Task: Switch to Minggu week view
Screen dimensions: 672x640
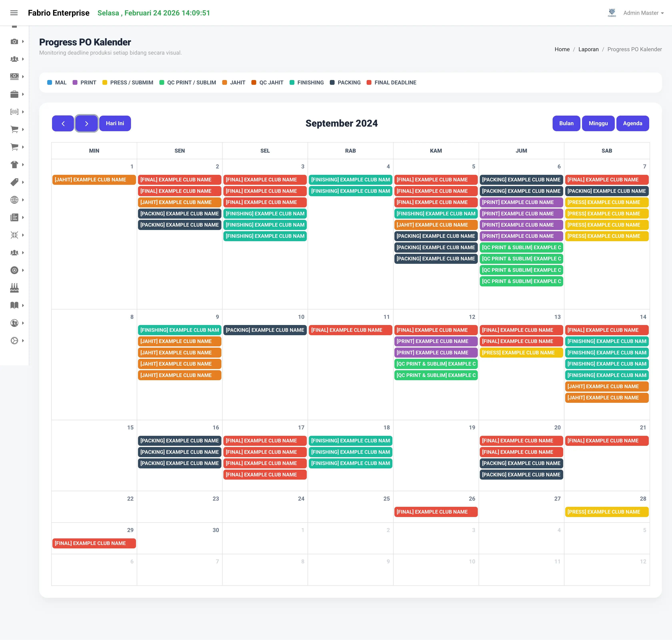Action: pos(598,123)
